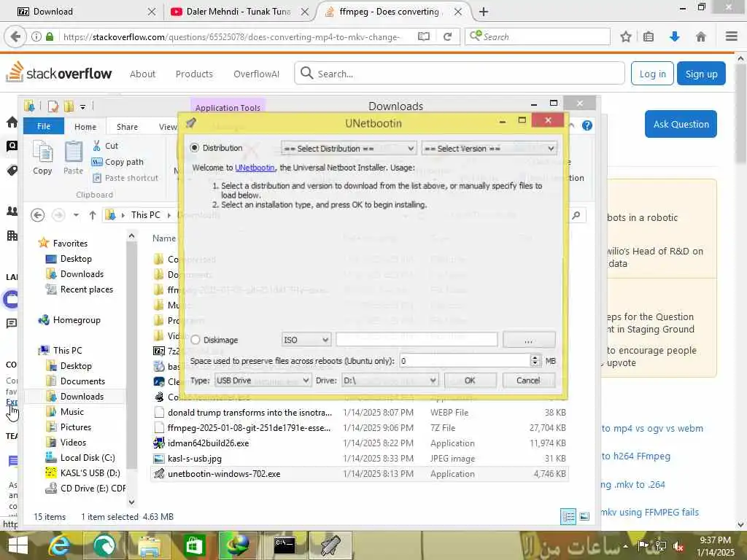Image resolution: width=747 pixels, height=560 pixels.
Task: Switch to the Home ribbon tab
Action: pos(85,127)
